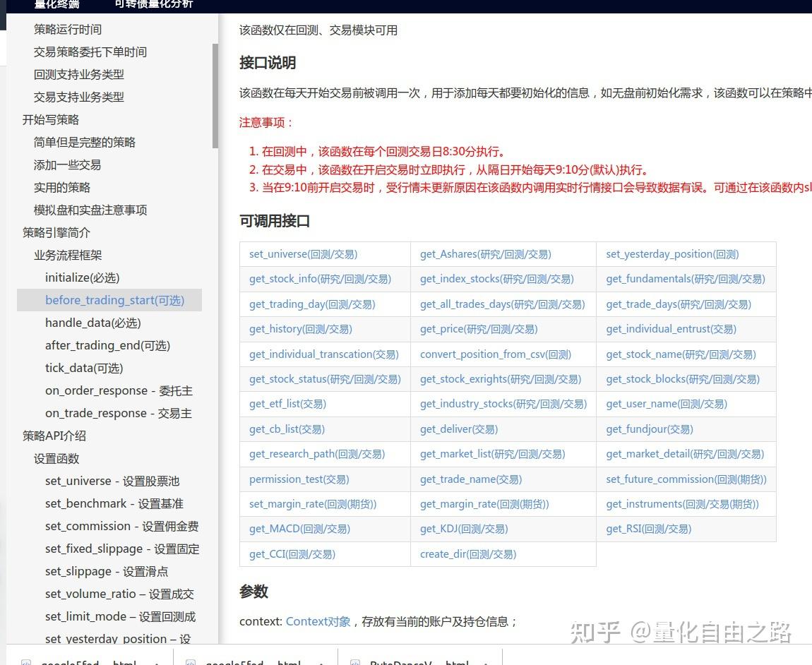
Task: Click the second googleSfed download file icon
Action: (x=191, y=662)
